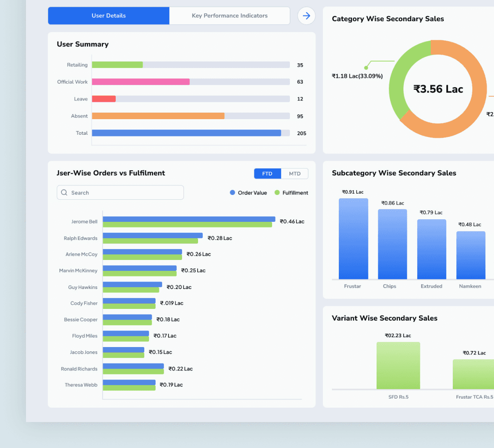Click the Absent orange bar
Image resolution: width=494 pixels, height=448 pixels.
158,116
